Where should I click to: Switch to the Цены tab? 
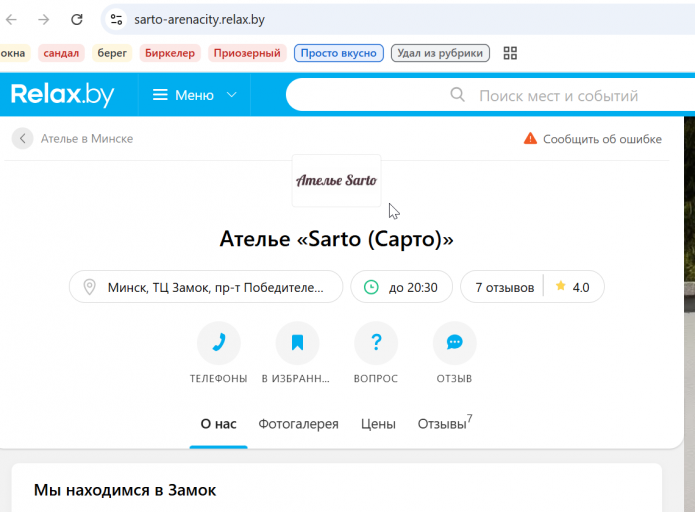click(x=378, y=424)
